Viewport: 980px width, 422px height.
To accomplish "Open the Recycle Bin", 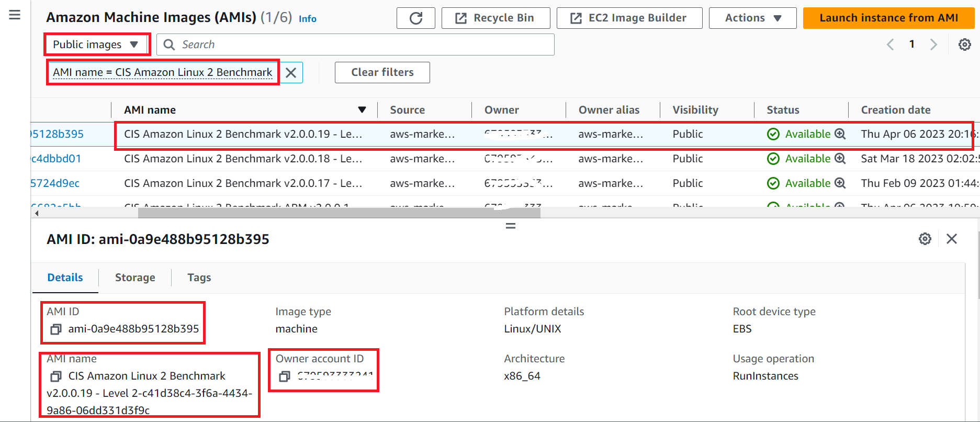I will click(x=495, y=18).
